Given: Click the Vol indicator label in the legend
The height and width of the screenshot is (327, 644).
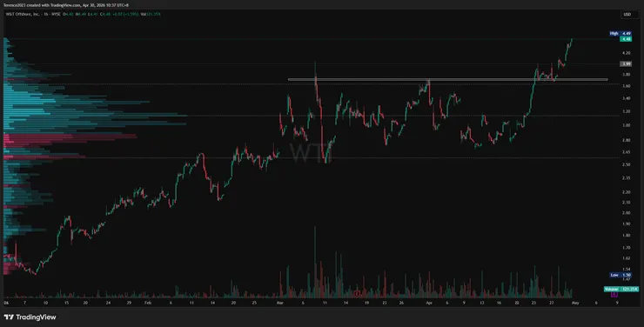Looking at the screenshot, I should tap(151, 14).
